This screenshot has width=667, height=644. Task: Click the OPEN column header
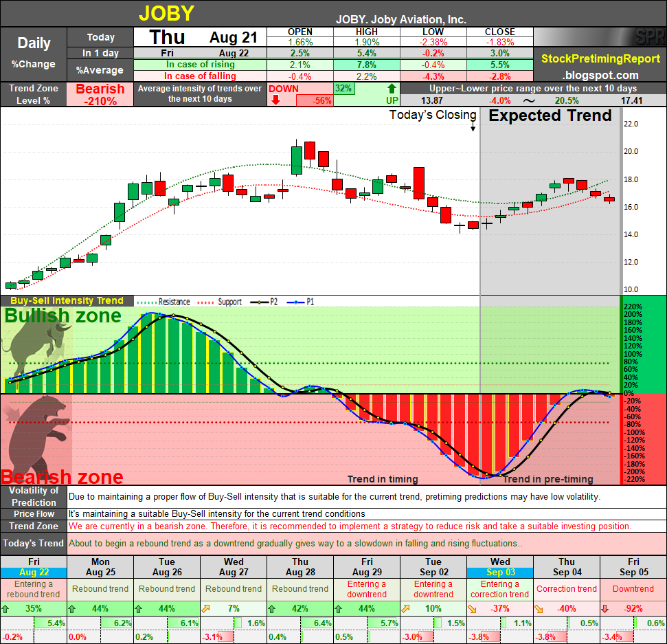[300, 32]
